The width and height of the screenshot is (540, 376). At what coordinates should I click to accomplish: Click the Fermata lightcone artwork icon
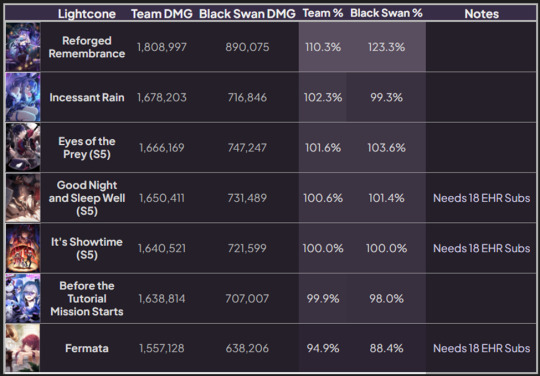pyautogui.click(x=23, y=348)
